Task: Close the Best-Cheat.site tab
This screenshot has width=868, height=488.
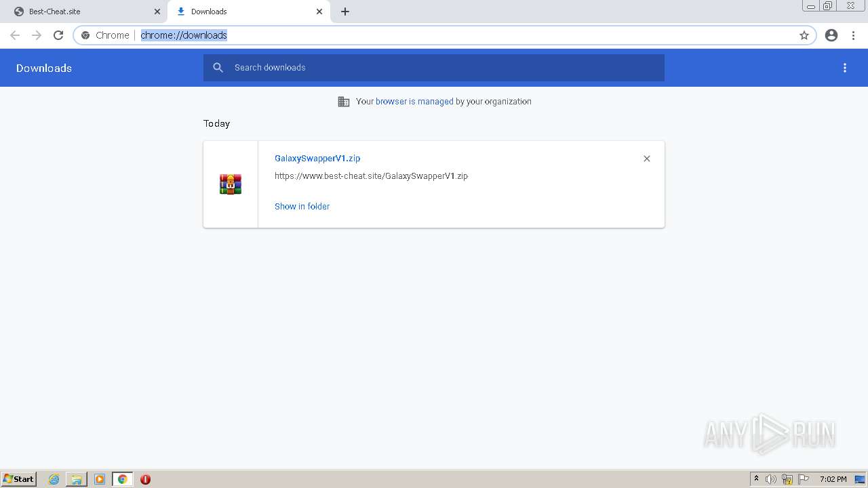Action: (157, 12)
